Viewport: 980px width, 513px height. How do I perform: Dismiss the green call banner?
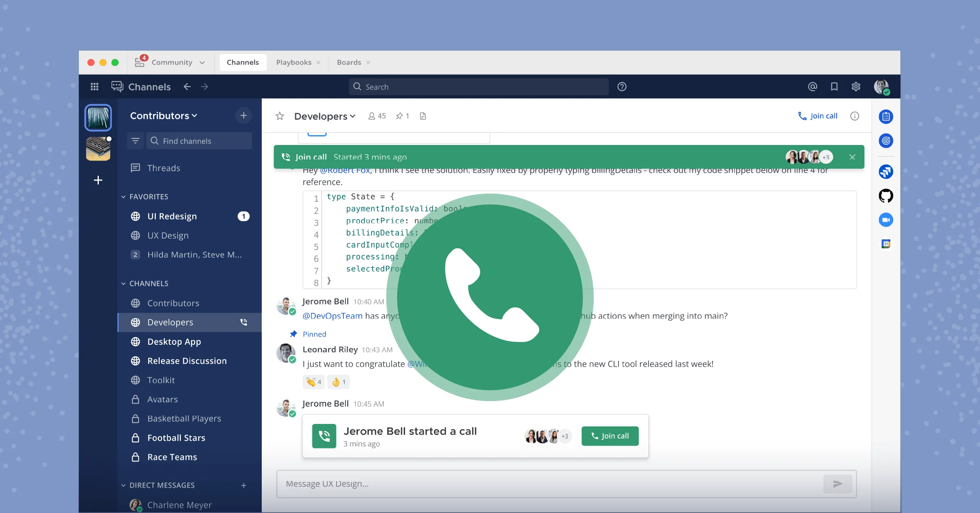(852, 157)
